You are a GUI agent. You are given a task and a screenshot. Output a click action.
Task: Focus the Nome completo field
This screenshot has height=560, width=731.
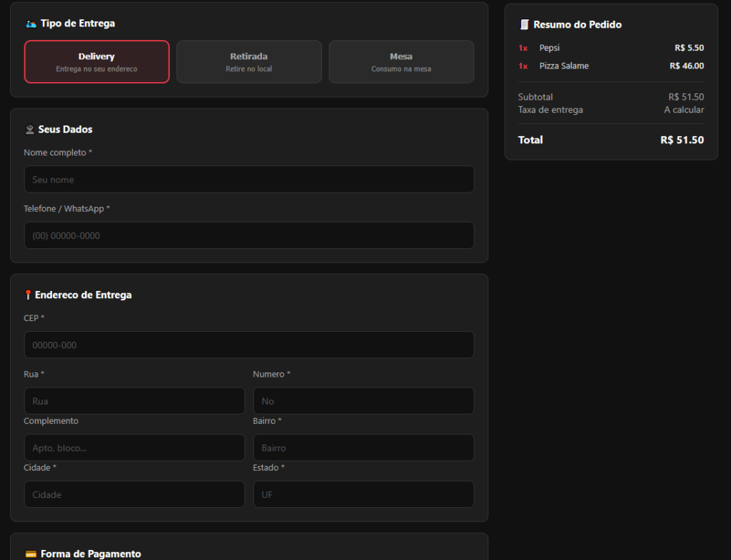coord(248,179)
